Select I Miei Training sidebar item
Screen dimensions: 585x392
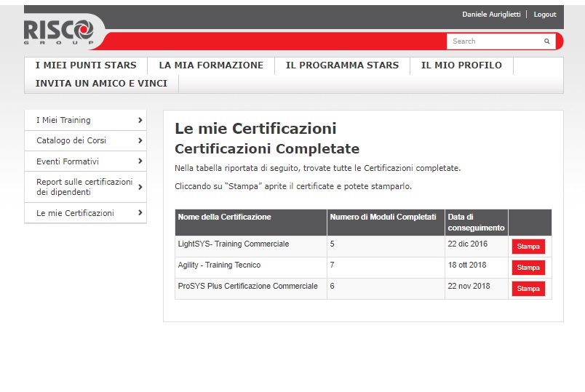(85, 120)
